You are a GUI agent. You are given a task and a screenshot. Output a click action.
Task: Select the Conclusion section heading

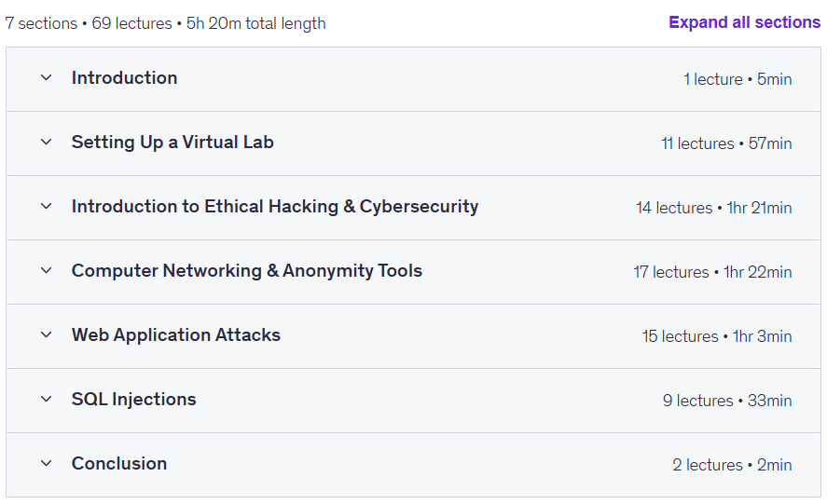[x=119, y=464]
